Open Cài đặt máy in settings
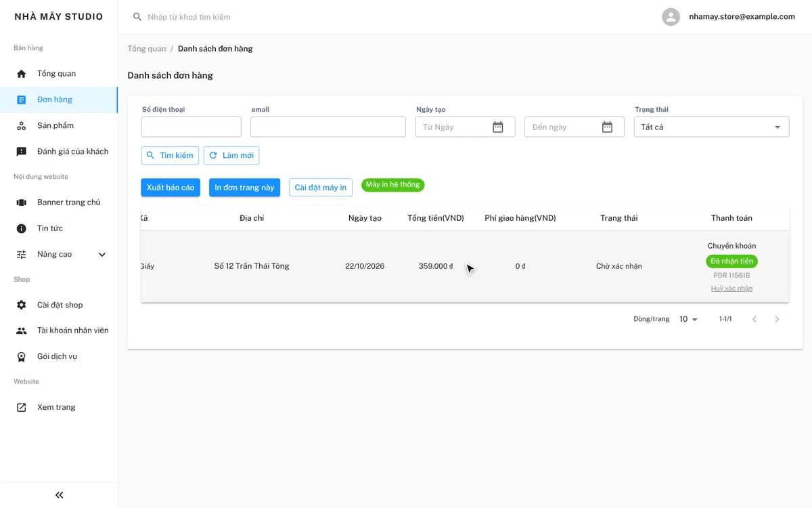 [321, 188]
